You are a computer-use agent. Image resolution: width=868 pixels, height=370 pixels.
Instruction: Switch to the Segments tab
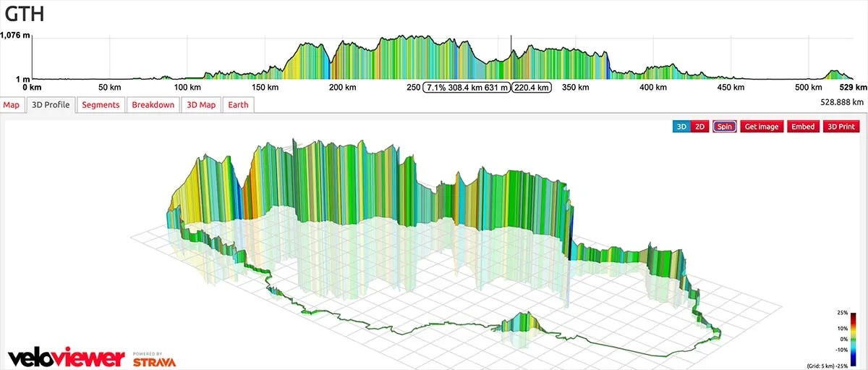click(x=101, y=105)
